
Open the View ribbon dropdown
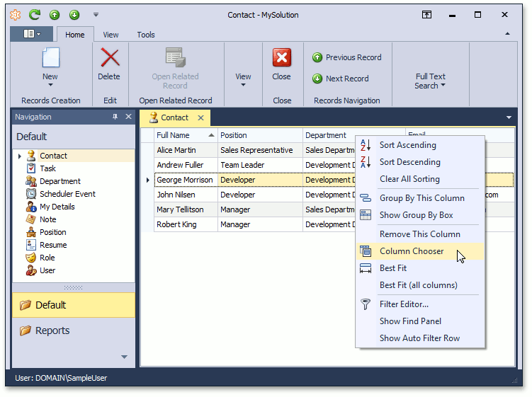tap(243, 81)
